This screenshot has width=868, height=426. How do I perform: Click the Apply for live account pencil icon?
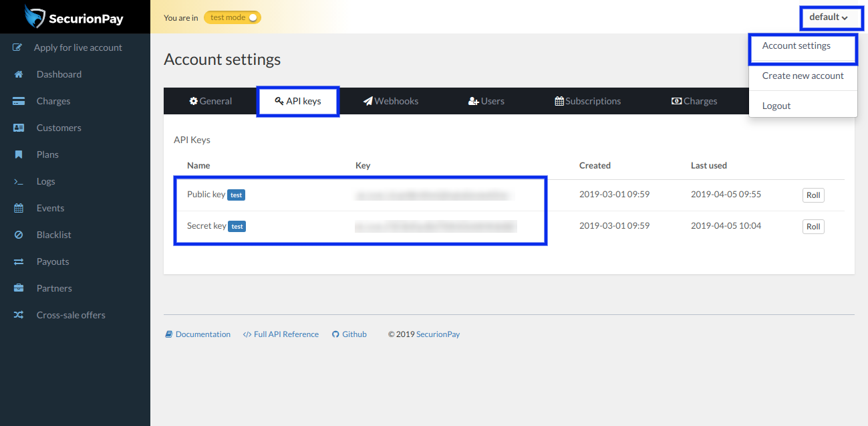pyautogui.click(x=19, y=47)
